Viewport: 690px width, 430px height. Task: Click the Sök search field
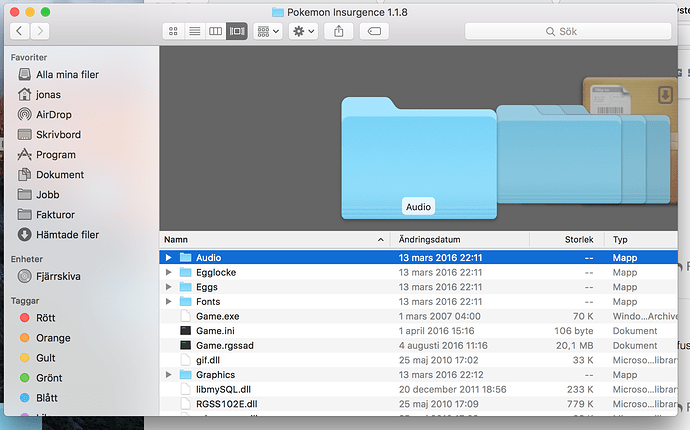point(568,31)
